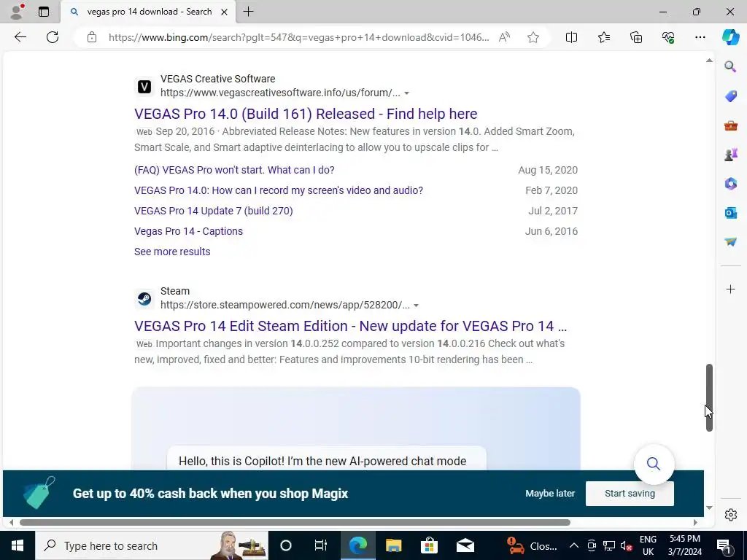Open sidebar Drop paper plane icon
This screenshot has height=560, width=747.
730,242
